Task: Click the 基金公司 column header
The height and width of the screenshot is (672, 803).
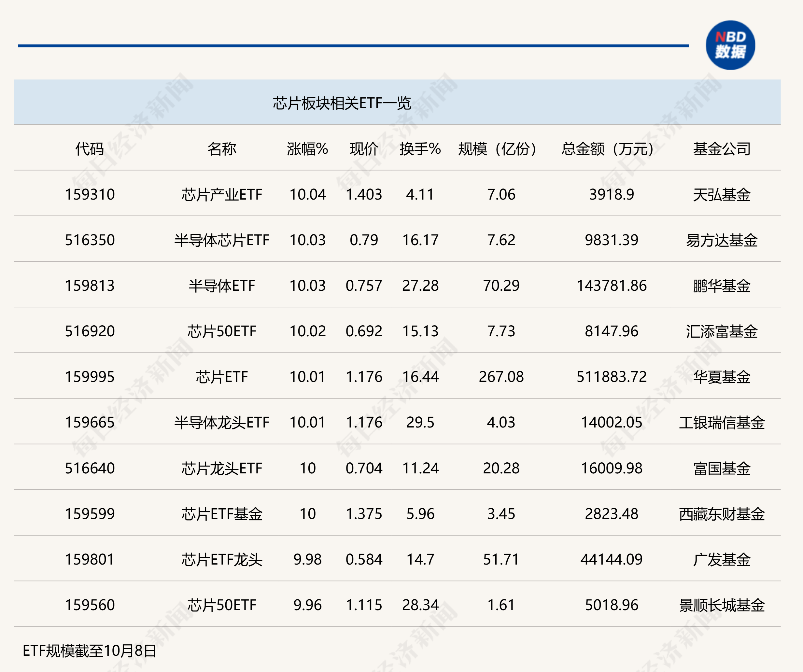Action: point(722,149)
